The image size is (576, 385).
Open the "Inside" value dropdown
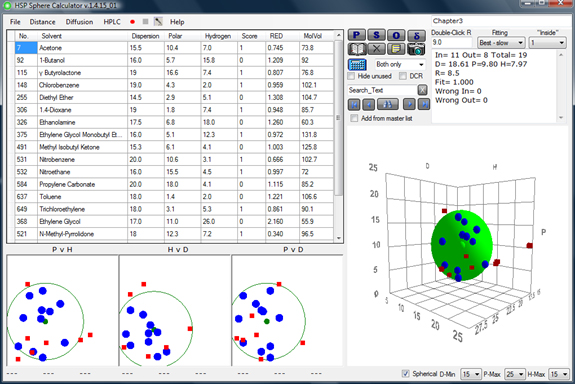point(547,43)
